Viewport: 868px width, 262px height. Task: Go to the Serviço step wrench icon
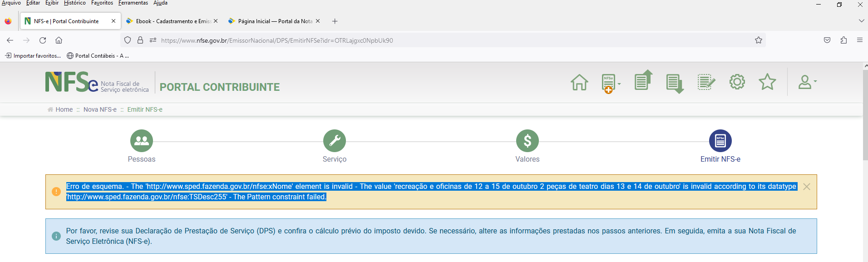(335, 141)
